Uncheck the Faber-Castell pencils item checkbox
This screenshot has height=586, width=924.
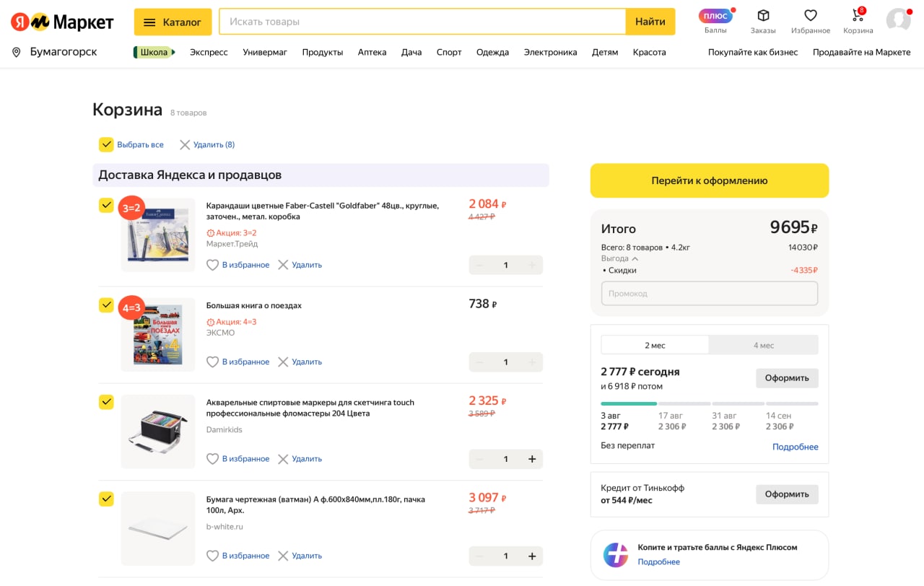click(x=106, y=205)
